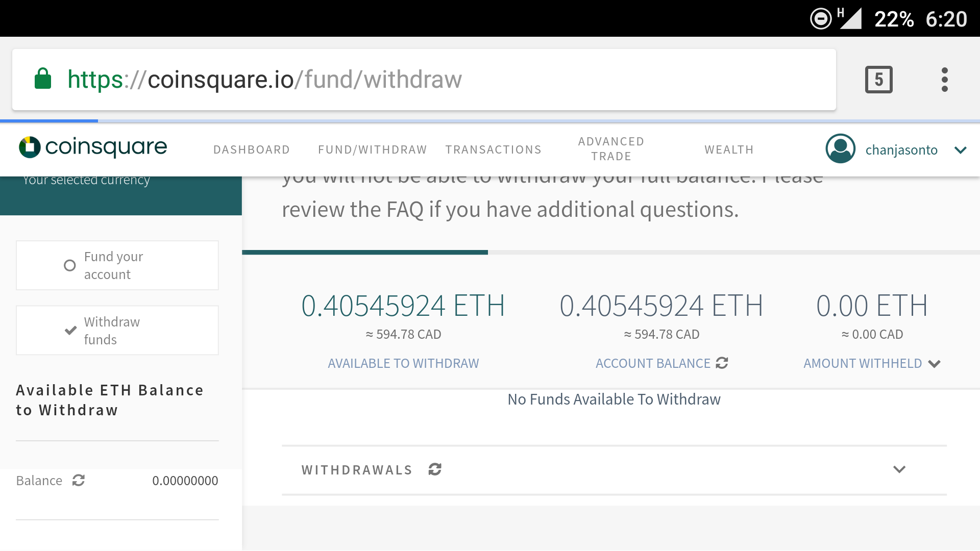Open the browser three-dot overflow menu
The image size is (980, 551).
(x=944, y=80)
